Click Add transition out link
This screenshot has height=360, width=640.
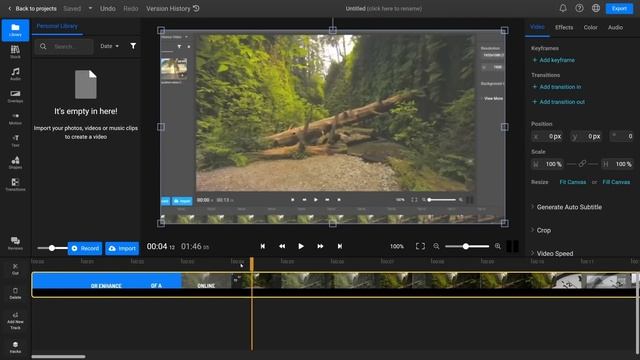[x=558, y=102]
